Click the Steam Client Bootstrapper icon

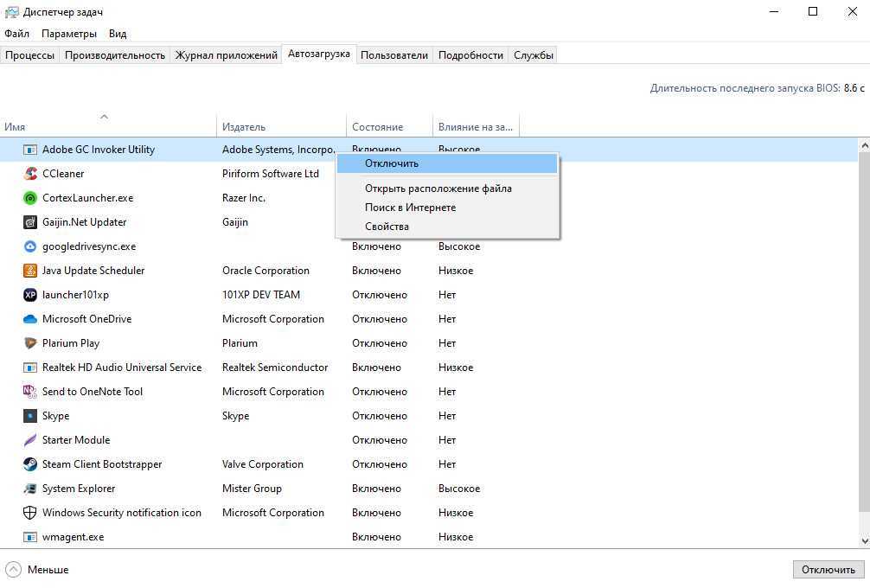tap(30, 464)
